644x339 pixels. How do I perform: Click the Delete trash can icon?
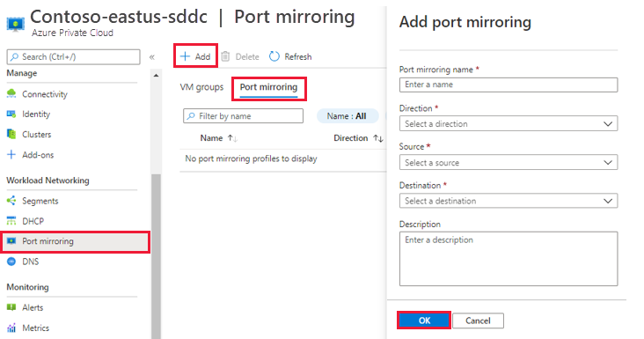pos(225,56)
